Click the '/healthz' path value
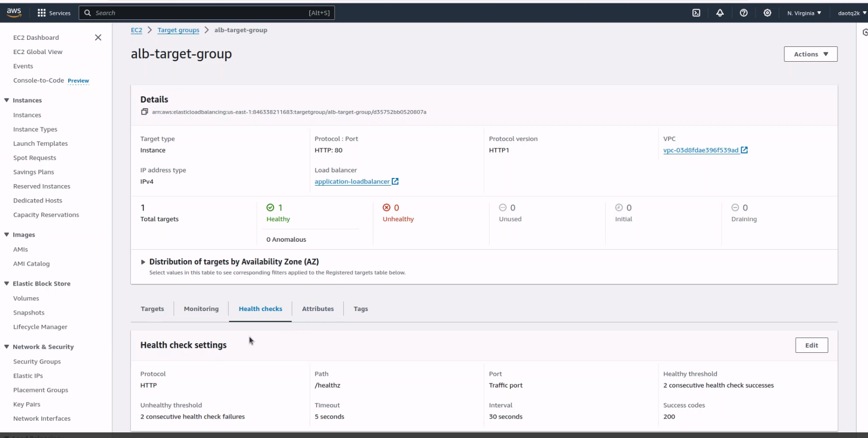Image resolution: width=868 pixels, height=438 pixels. [x=328, y=385]
